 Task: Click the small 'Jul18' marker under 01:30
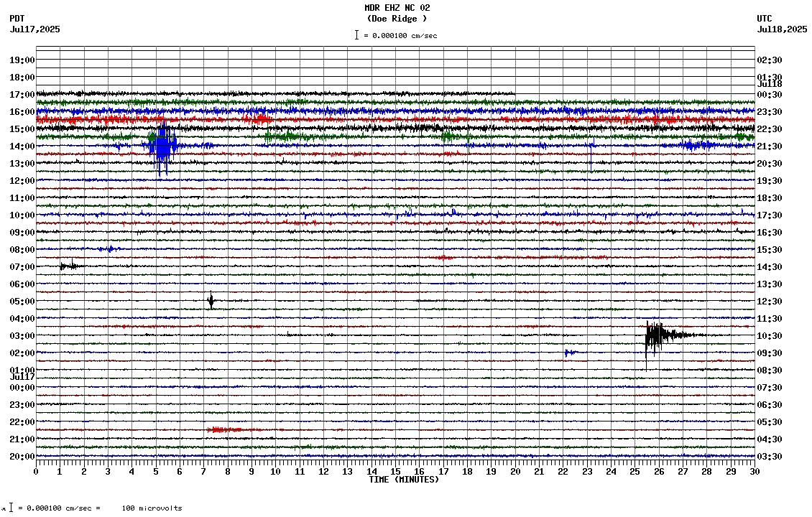point(770,84)
